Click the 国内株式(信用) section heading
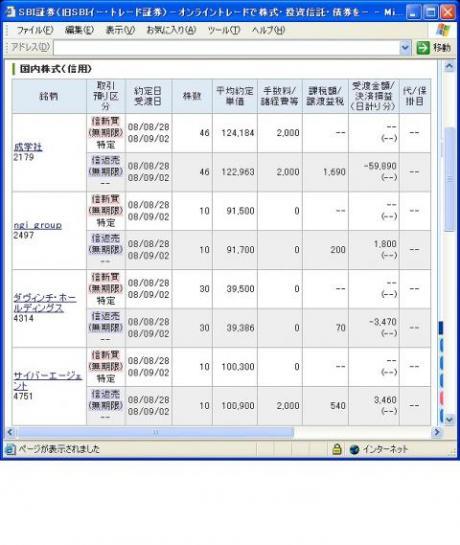460x545 pixels. tap(56, 69)
